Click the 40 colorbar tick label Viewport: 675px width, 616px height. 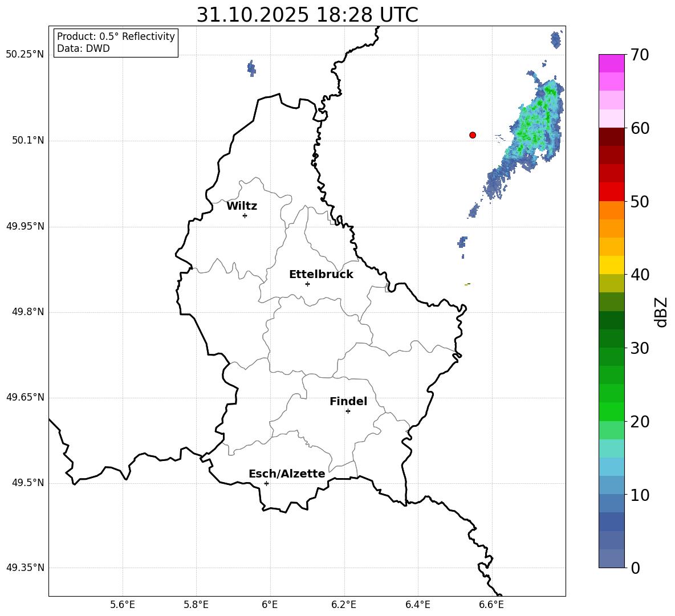640,275
